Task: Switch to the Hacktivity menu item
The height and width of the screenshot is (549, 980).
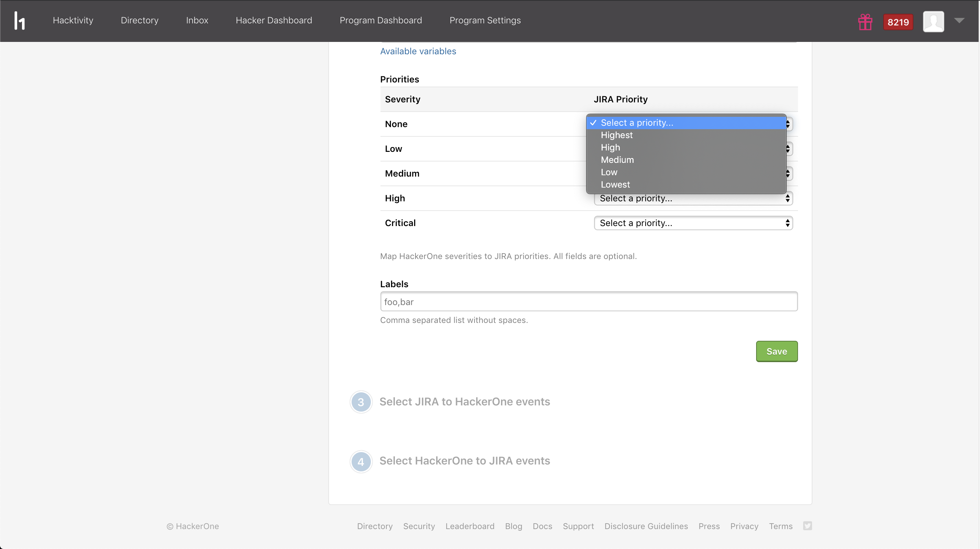Action: (x=73, y=20)
